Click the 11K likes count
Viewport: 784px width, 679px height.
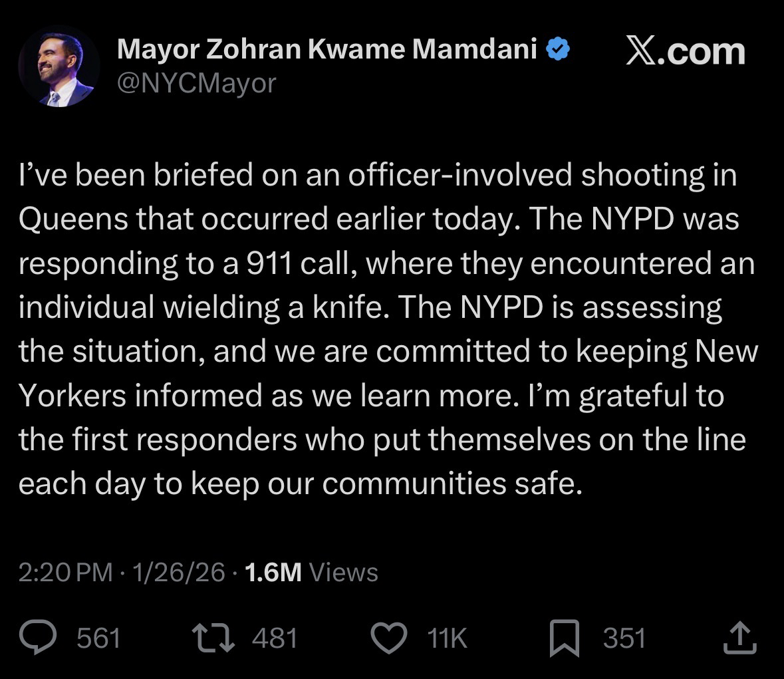pyautogui.click(x=447, y=638)
